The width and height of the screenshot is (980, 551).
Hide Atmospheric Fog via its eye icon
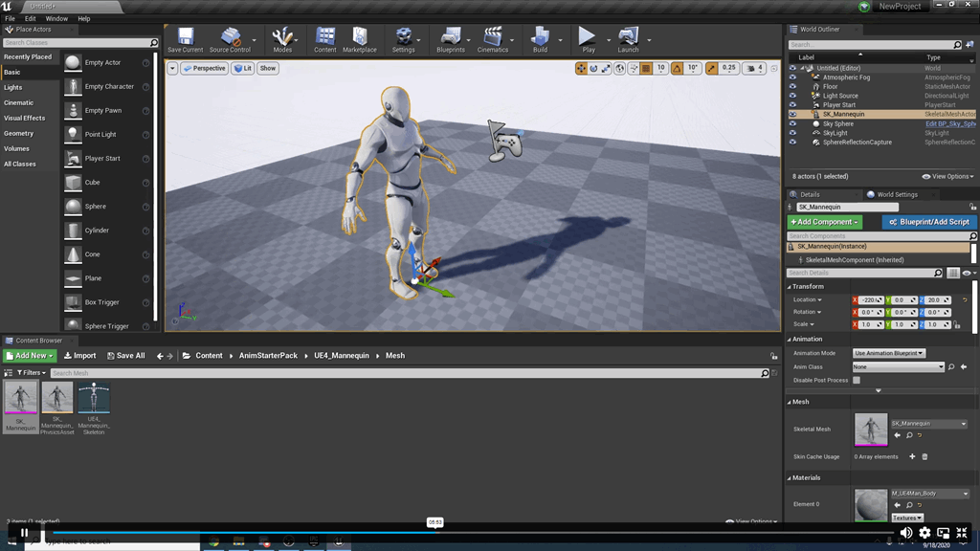(792, 77)
